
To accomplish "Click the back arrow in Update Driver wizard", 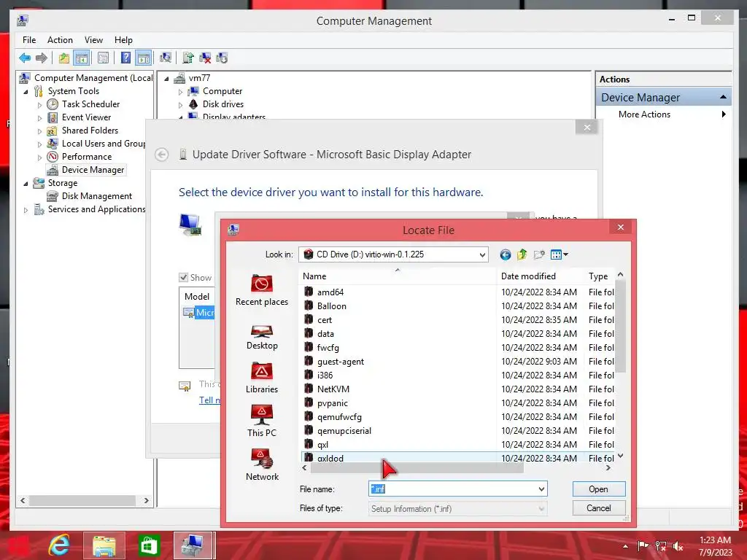I will [161, 155].
